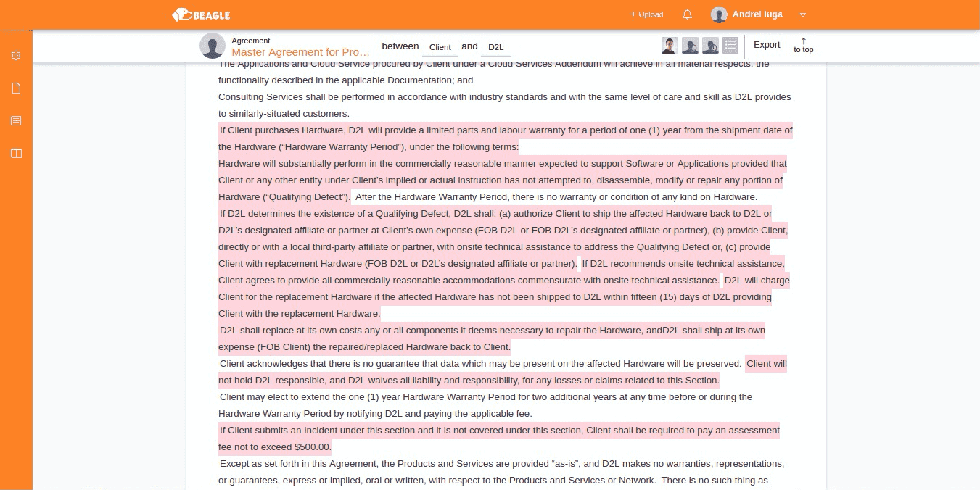Select the second pending collaborator avatar
980x490 pixels.
tap(710, 46)
